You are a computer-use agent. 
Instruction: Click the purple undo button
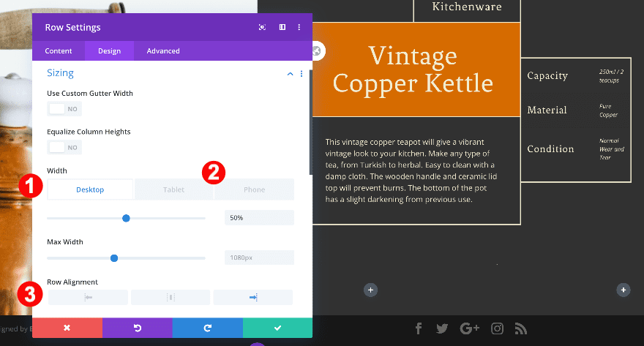click(x=138, y=328)
